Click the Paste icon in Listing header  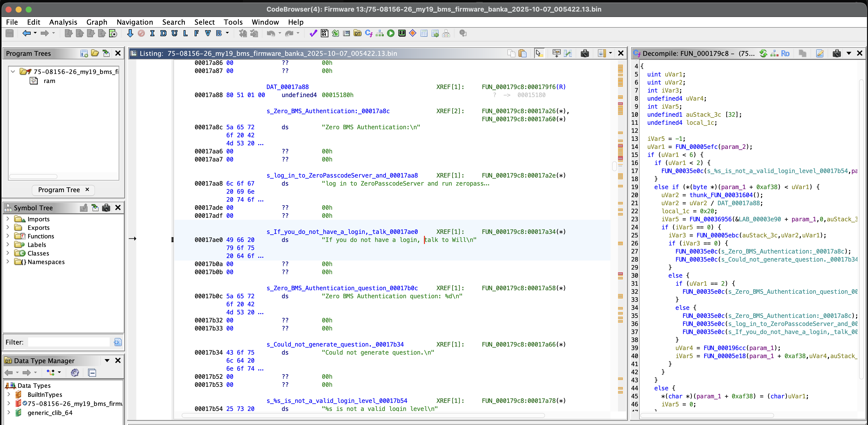click(x=522, y=53)
